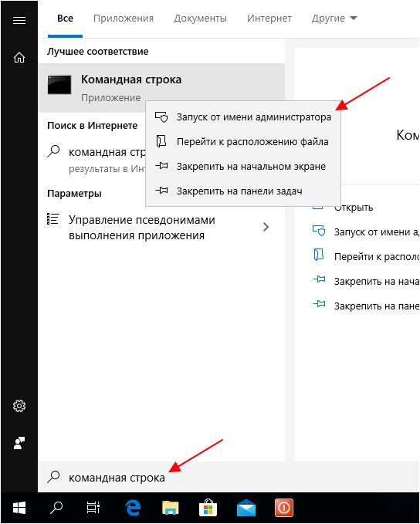This screenshot has width=420, height=524.
Task: Open File Explorer from the taskbar
Action: [171, 508]
